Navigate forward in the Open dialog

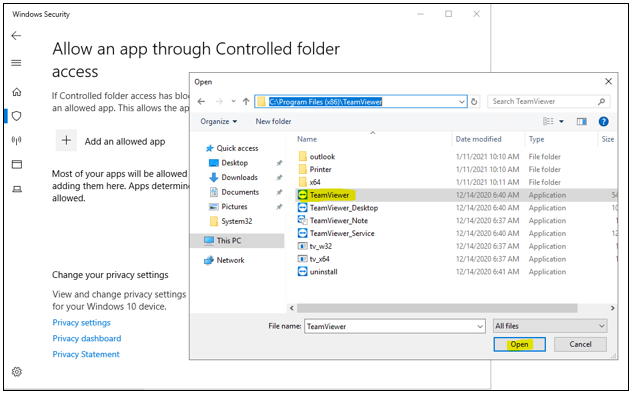pyautogui.click(x=219, y=102)
